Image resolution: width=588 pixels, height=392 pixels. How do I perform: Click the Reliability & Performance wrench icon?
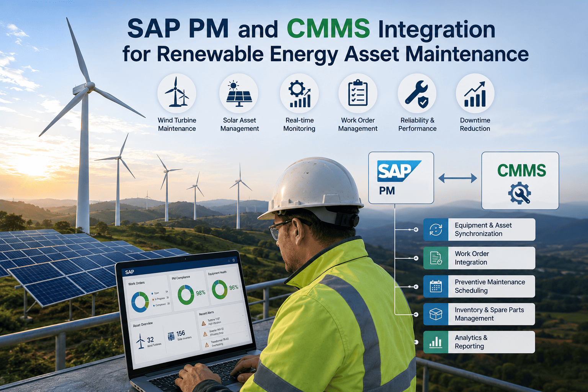(417, 93)
